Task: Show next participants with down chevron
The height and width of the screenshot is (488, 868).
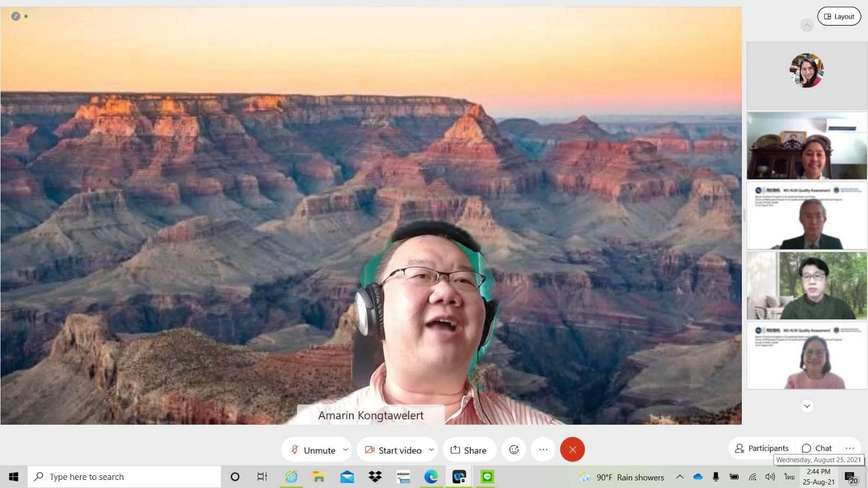Action: [807, 406]
